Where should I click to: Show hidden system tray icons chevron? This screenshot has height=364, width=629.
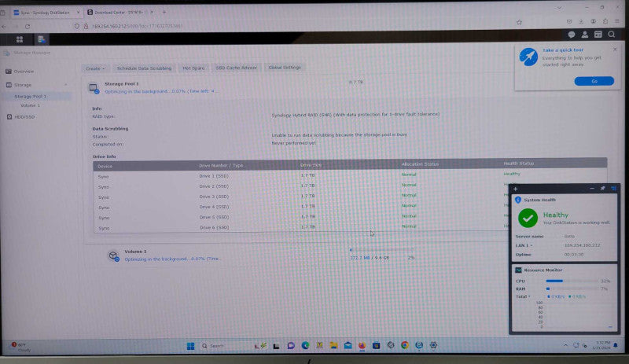click(x=565, y=344)
